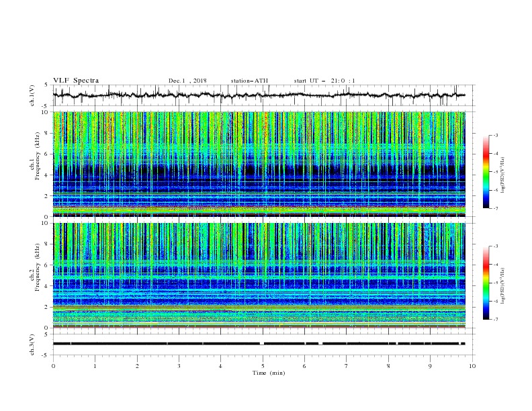Click the "-7" tick on lower colorbar
Screen dimensions: 532x411
pos(496,320)
